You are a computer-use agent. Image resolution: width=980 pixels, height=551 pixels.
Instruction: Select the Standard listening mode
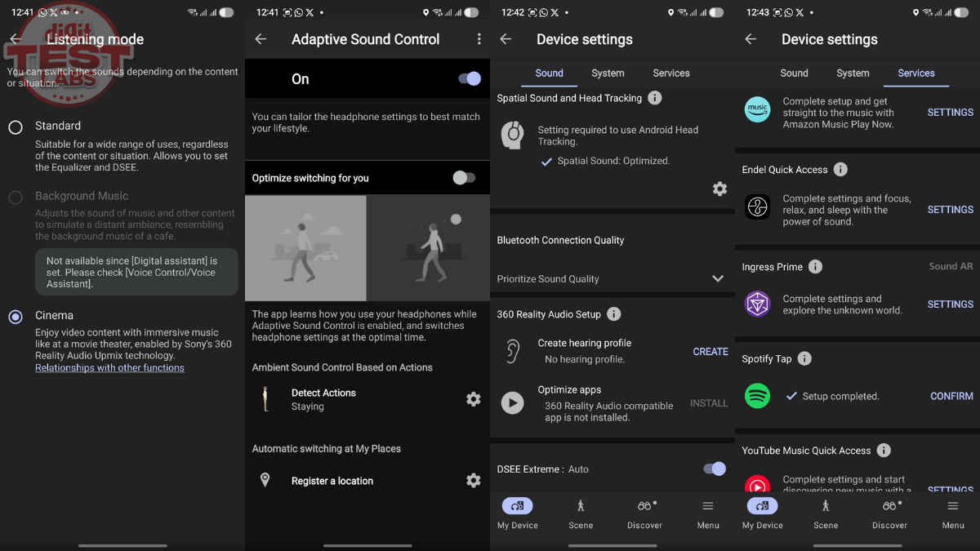(16, 127)
